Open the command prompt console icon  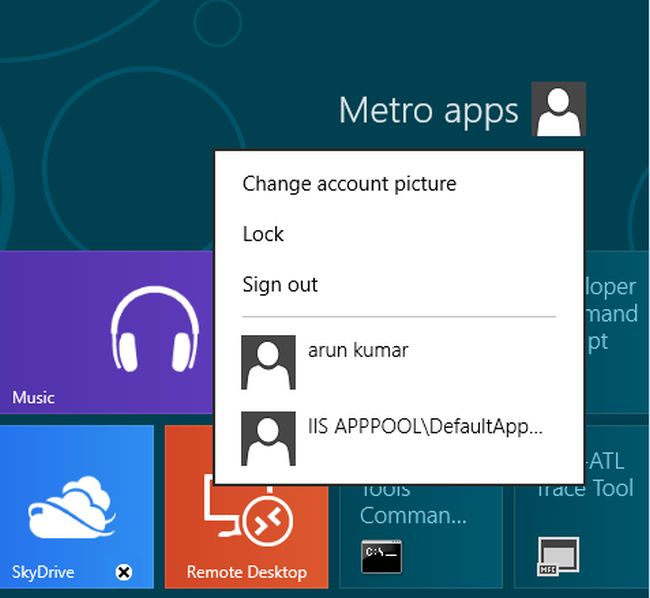(381, 557)
